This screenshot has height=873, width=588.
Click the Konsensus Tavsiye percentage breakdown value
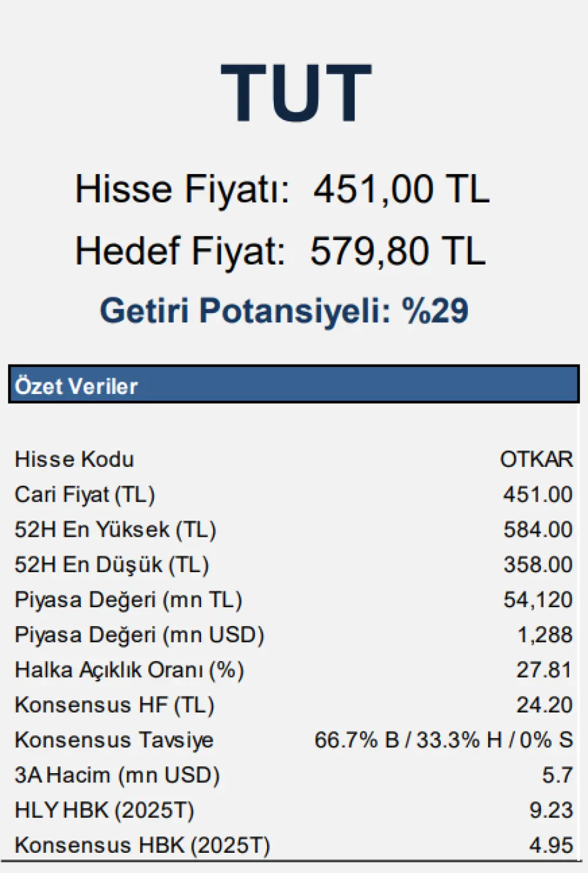click(443, 740)
